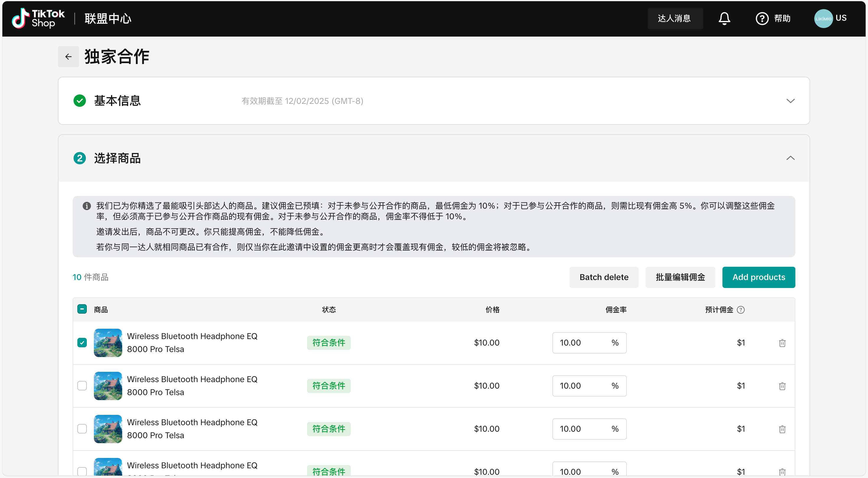Click the Add products button
This screenshot has height=478, width=868.
click(x=758, y=277)
